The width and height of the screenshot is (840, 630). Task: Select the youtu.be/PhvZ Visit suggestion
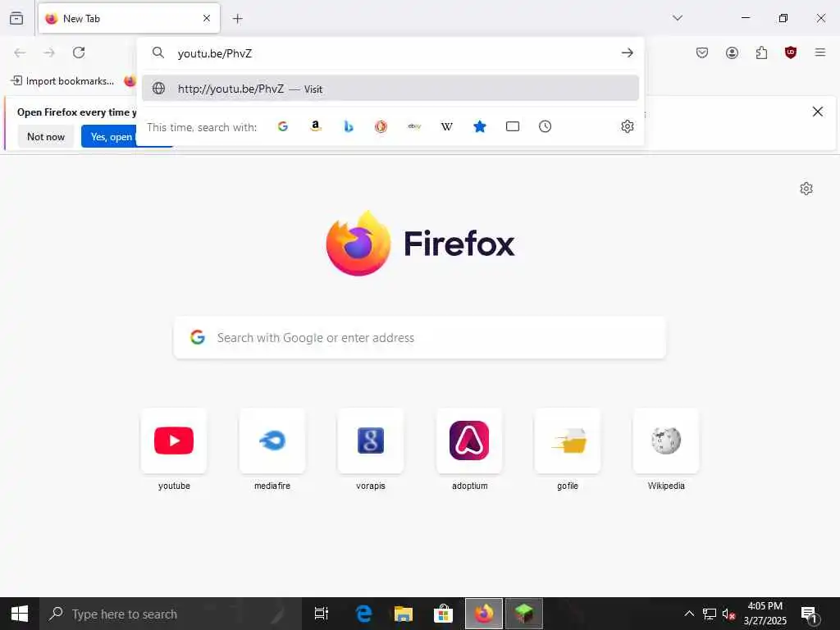coord(390,89)
